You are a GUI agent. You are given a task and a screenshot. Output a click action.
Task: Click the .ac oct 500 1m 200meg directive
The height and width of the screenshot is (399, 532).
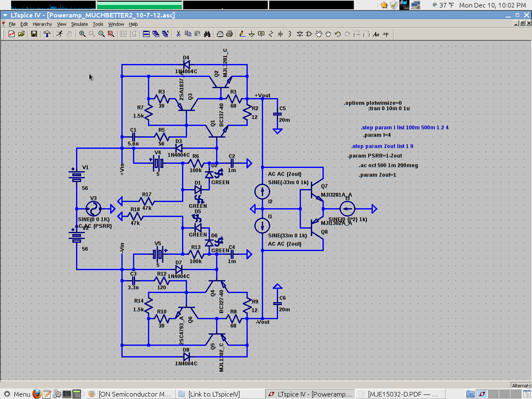pos(388,165)
